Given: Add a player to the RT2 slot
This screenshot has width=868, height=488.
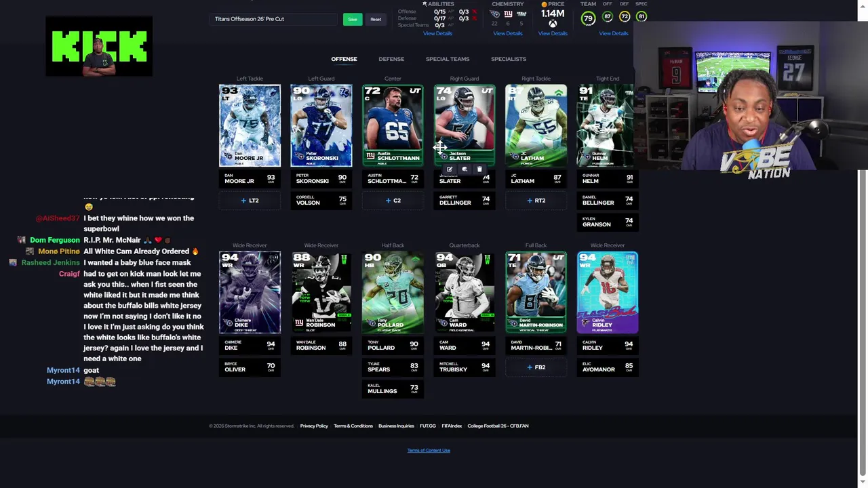Looking at the screenshot, I should point(536,201).
